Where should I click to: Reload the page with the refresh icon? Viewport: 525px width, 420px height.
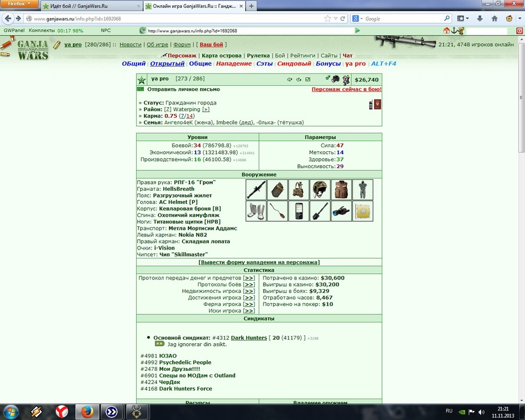pyautogui.click(x=343, y=19)
